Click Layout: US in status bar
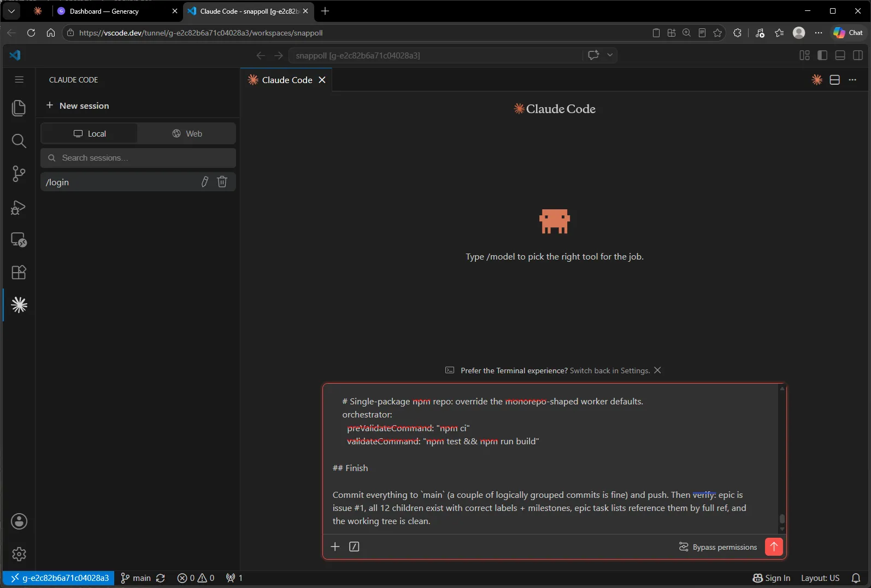 tap(820, 578)
